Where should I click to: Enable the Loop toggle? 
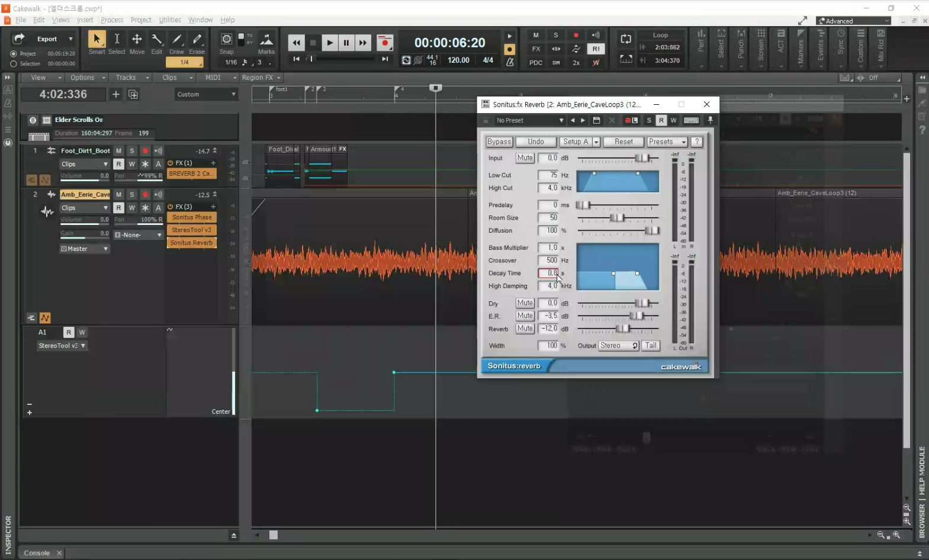coord(626,39)
